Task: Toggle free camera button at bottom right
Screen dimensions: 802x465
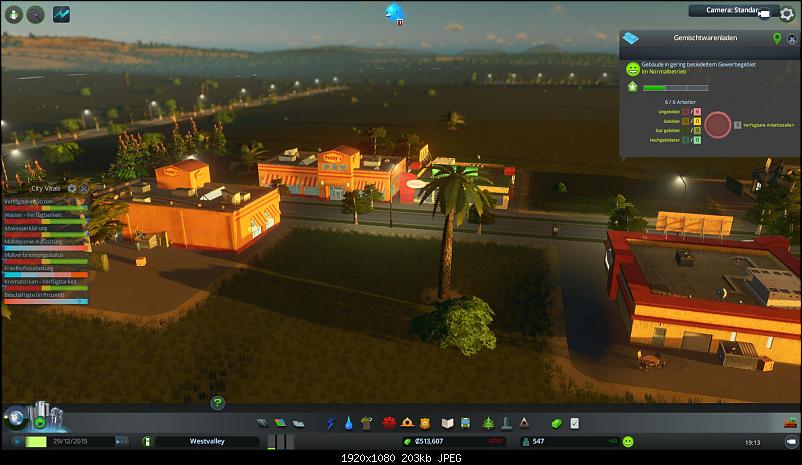Action: (791, 441)
